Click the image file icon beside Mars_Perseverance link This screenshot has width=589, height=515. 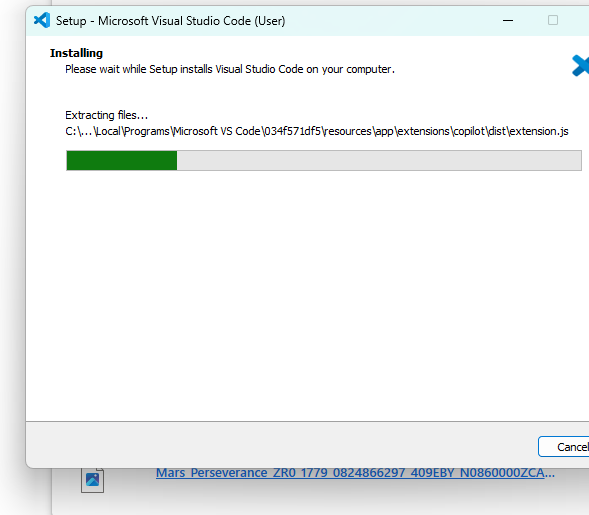tap(92, 480)
